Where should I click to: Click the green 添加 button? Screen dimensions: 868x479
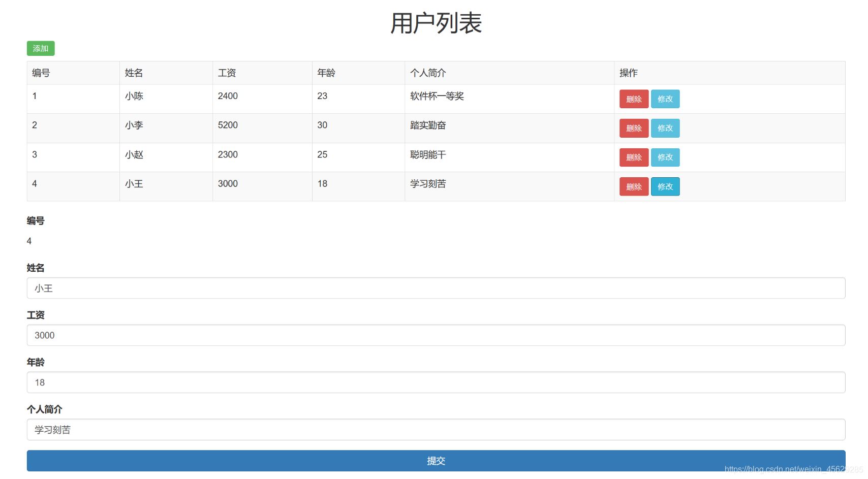tap(40, 48)
